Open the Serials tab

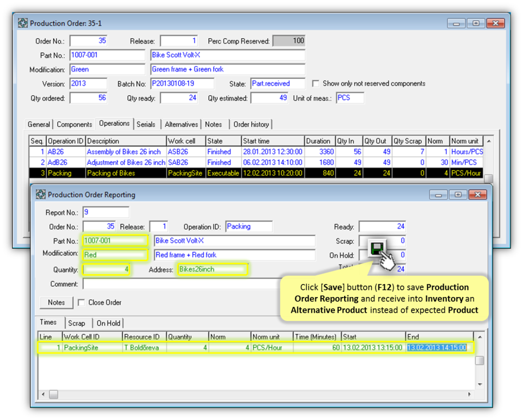click(x=146, y=124)
